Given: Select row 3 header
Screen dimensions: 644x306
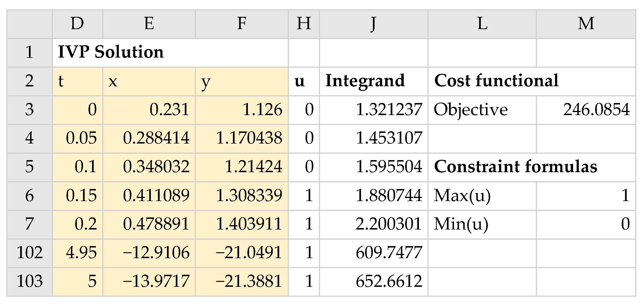Looking at the screenshot, I should pyautogui.click(x=29, y=110).
